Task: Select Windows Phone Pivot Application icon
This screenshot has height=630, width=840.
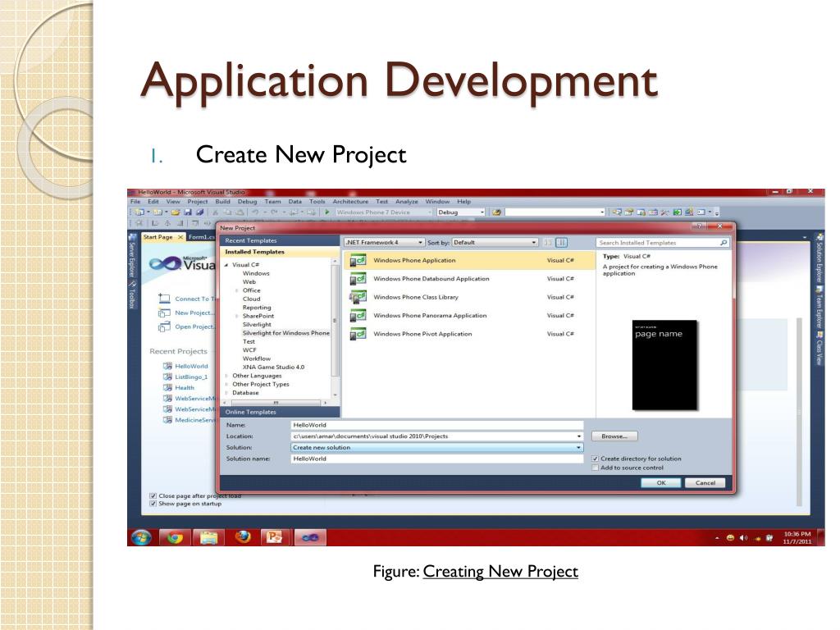Action: click(358, 334)
